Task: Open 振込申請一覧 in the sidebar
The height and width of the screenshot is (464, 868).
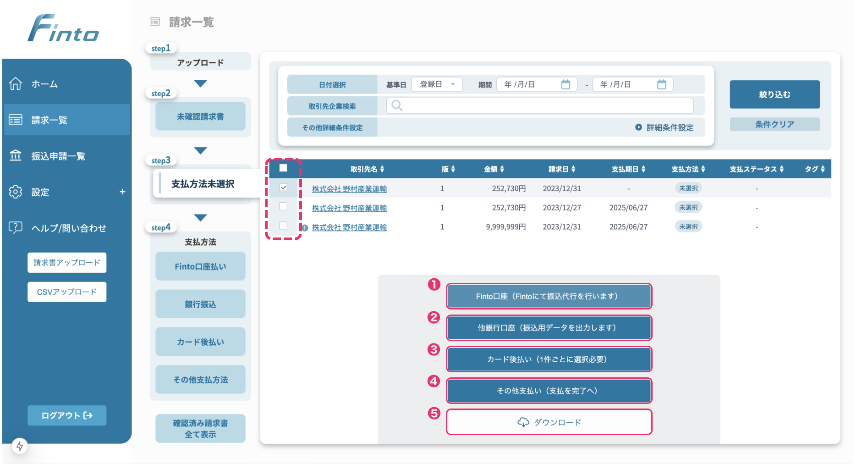Action: pos(58,156)
